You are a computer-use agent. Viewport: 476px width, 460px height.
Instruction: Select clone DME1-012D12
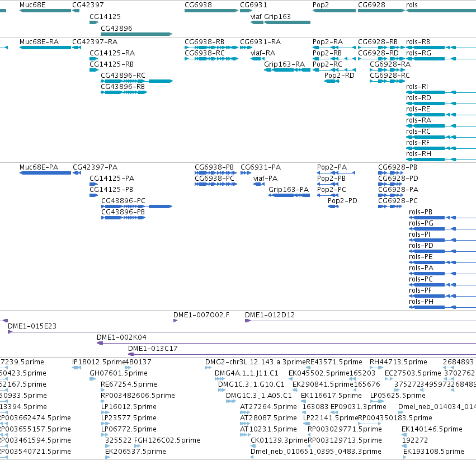point(270,315)
